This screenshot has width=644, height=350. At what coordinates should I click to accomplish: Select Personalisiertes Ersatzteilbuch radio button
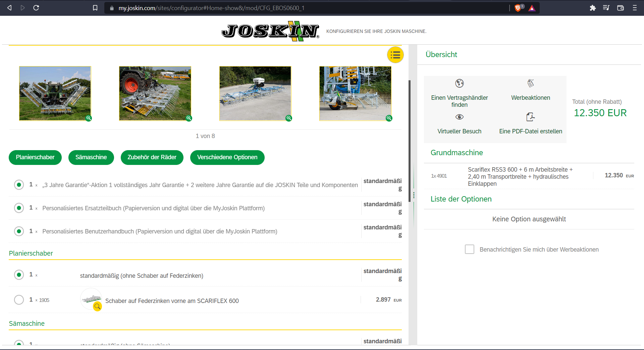[x=19, y=208]
